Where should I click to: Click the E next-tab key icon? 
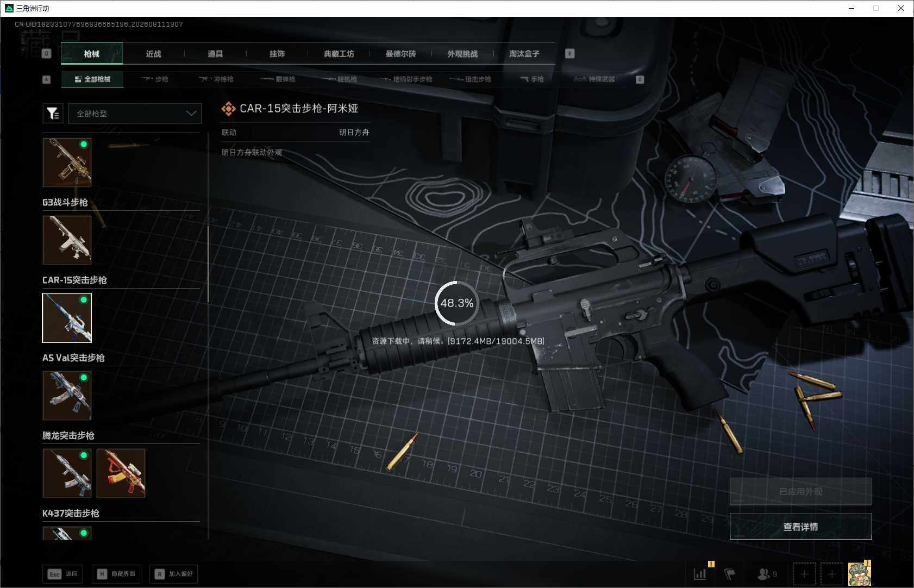(569, 53)
